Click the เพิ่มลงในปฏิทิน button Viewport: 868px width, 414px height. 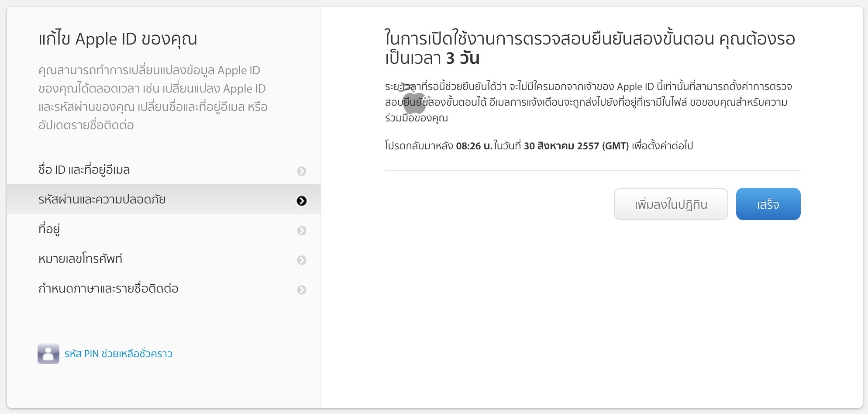[x=671, y=204]
